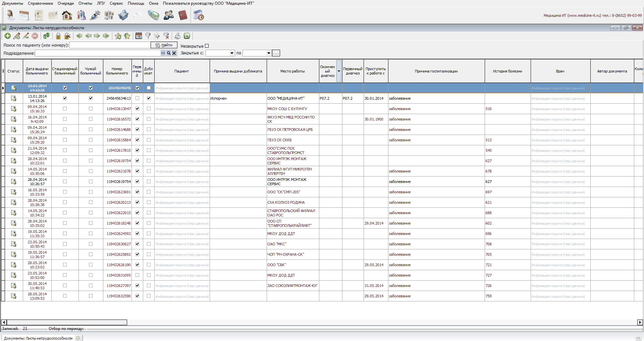Open the по end date dropdown
Screen dimensions: 644x341
click(x=269, y=53)
